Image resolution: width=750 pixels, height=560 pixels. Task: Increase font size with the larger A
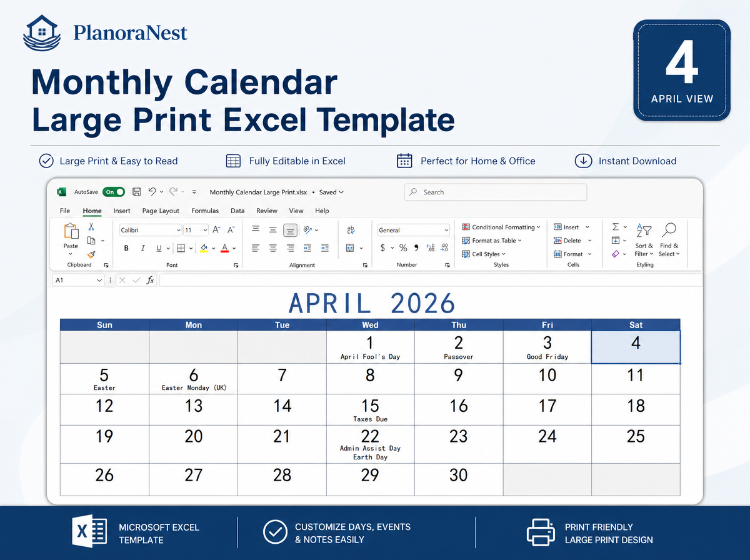click(216, 230)
